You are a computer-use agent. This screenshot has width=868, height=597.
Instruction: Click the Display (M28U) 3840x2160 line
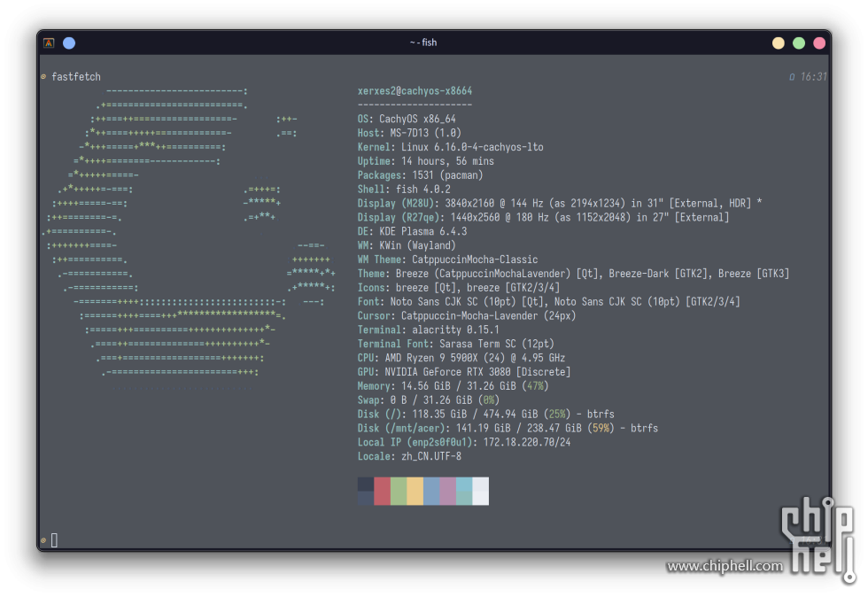pyautogui.click(x=560, y=203)
